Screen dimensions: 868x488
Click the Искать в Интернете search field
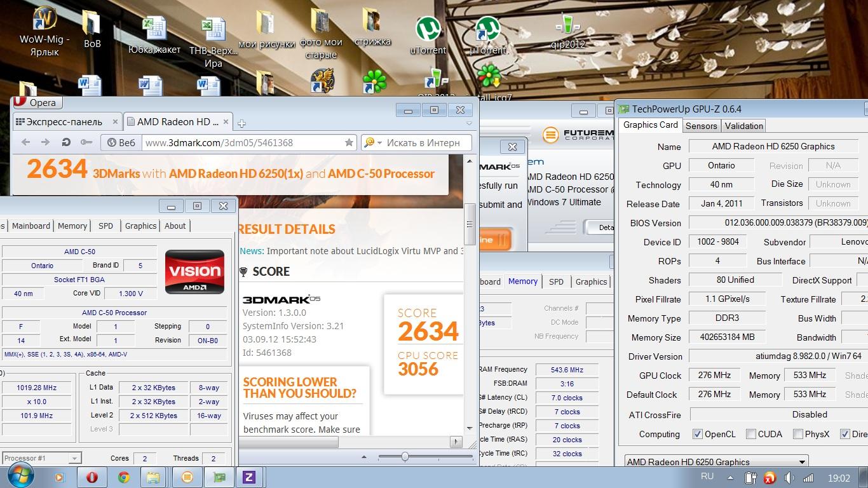423,142
